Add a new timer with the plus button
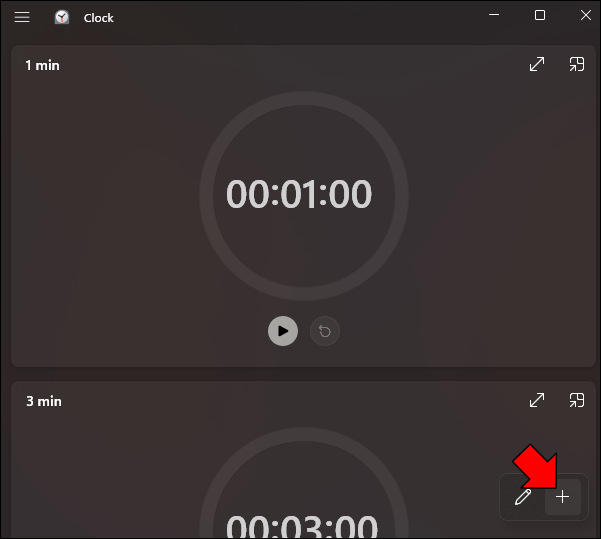 (x=563, y=497)
